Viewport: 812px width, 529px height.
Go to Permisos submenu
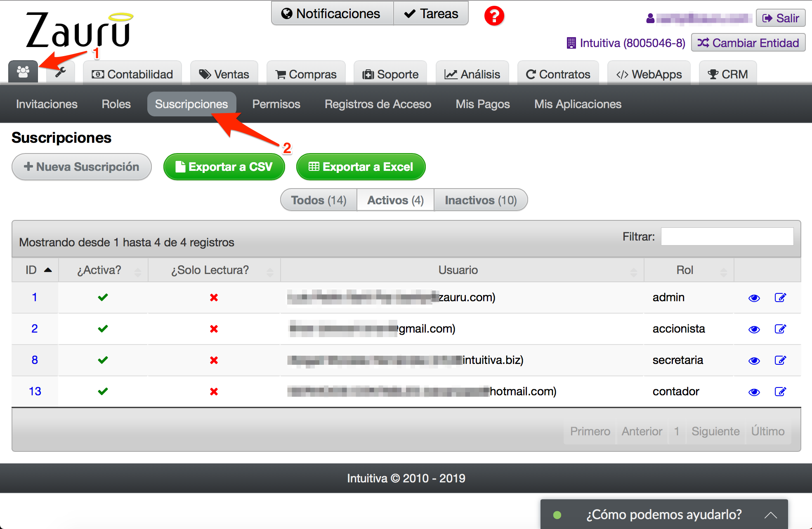point(276,104)
